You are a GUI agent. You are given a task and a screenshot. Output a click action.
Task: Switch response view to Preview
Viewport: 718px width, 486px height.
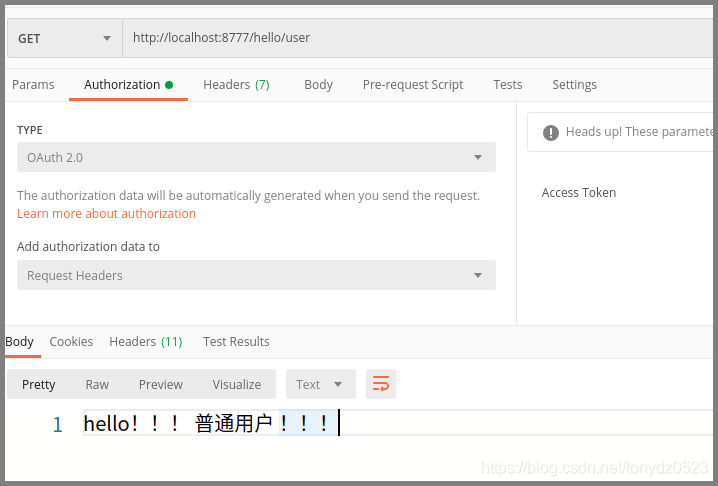[161, 384]
